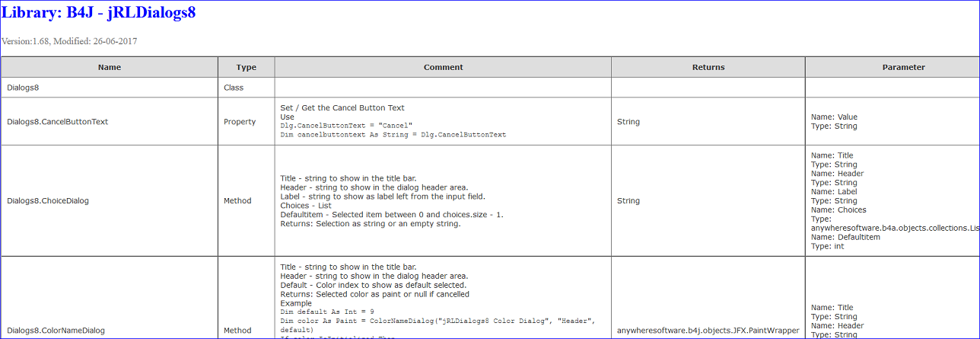This screenshot has height=339, width=980.
Task: Click the Type column header
Action: pyautogui.click(x=247, y=67)
